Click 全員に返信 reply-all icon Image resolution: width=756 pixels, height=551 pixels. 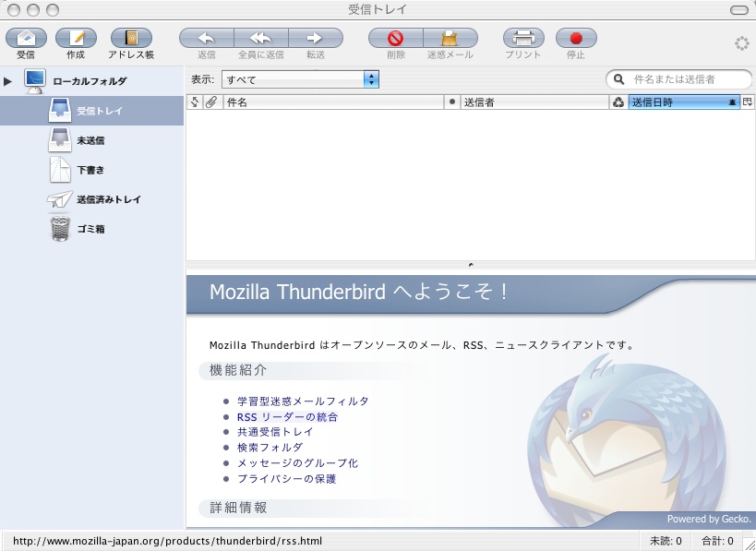click(x=261, y=38)
